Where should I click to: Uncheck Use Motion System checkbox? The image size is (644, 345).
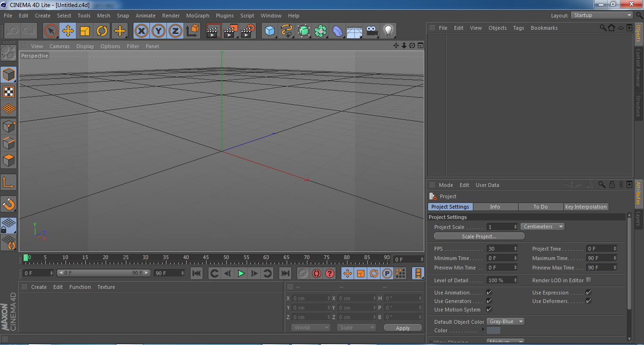click(x=489, y=310)
